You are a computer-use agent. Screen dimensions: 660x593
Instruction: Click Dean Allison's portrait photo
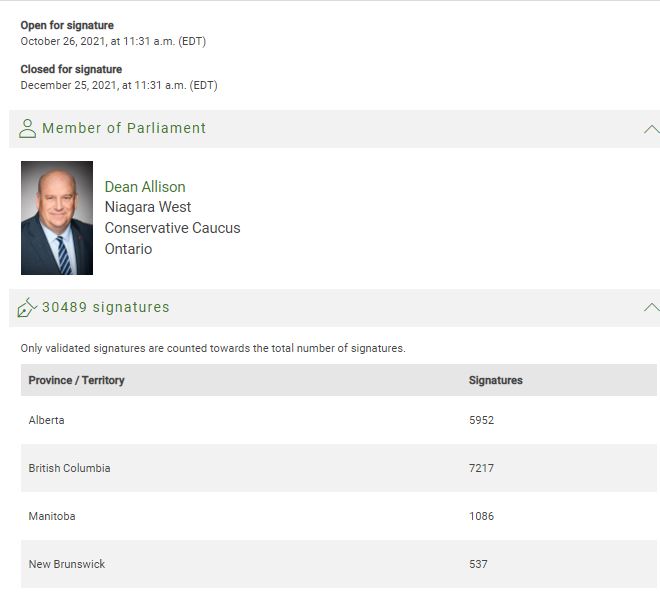click(57, 218)
